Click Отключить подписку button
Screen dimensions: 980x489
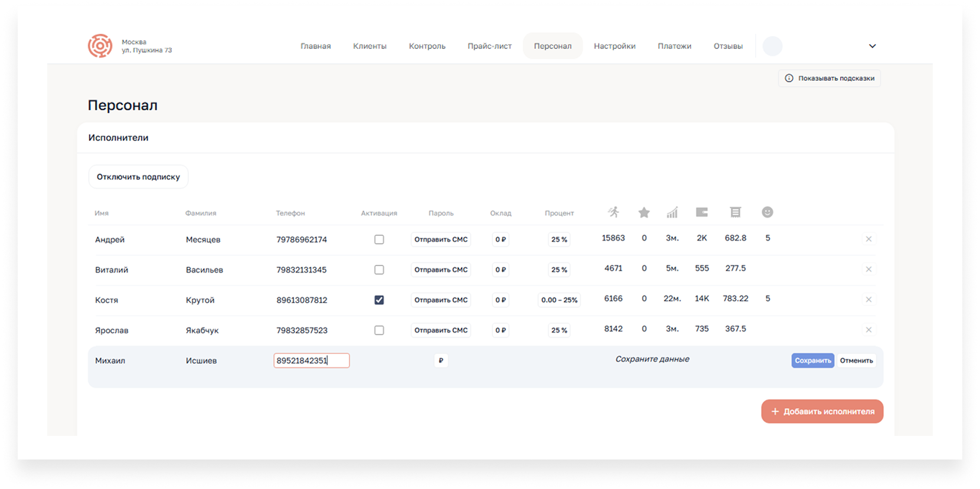click(x=138, y=177)
